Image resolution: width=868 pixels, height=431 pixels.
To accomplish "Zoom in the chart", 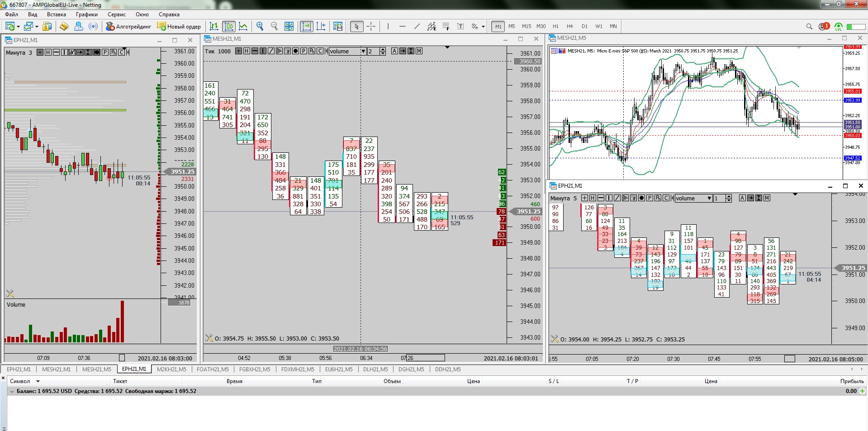I will pos(260,26).
